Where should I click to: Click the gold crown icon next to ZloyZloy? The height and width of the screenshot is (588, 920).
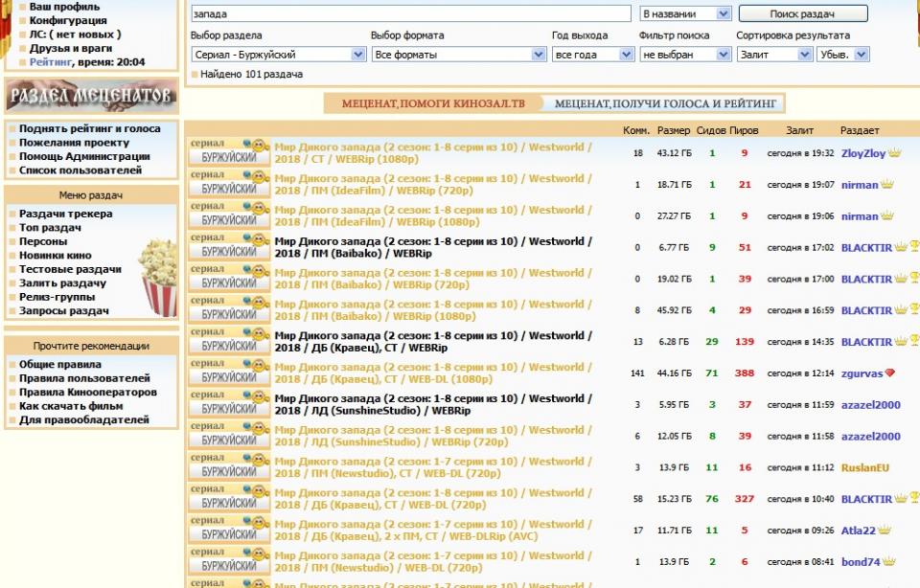point(895,153)
